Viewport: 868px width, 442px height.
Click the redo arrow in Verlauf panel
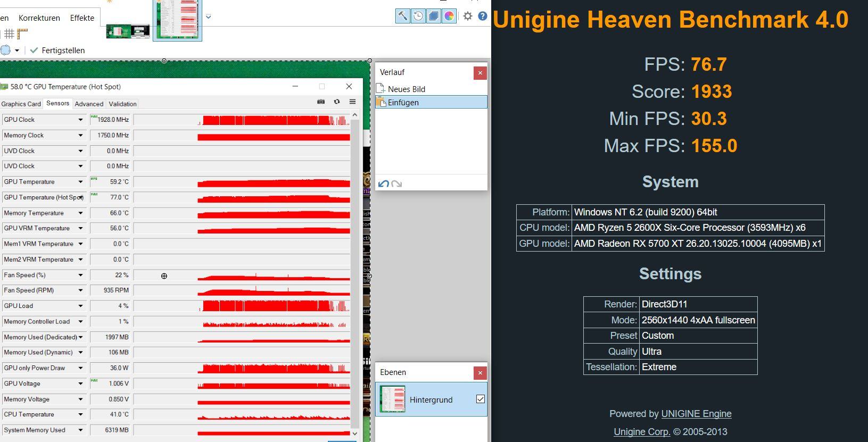point(396,184)
